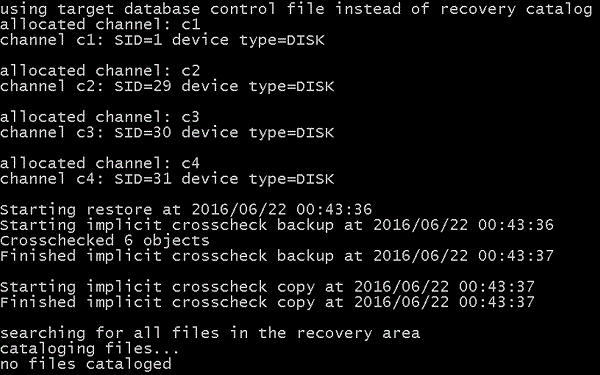Click the 'using target database control file' line
600x375 pixels.
point(296,9)
